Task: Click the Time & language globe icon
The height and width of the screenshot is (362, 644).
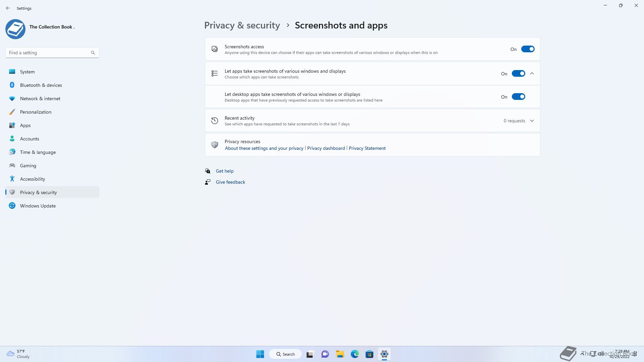Action: (x=12, y=152)
